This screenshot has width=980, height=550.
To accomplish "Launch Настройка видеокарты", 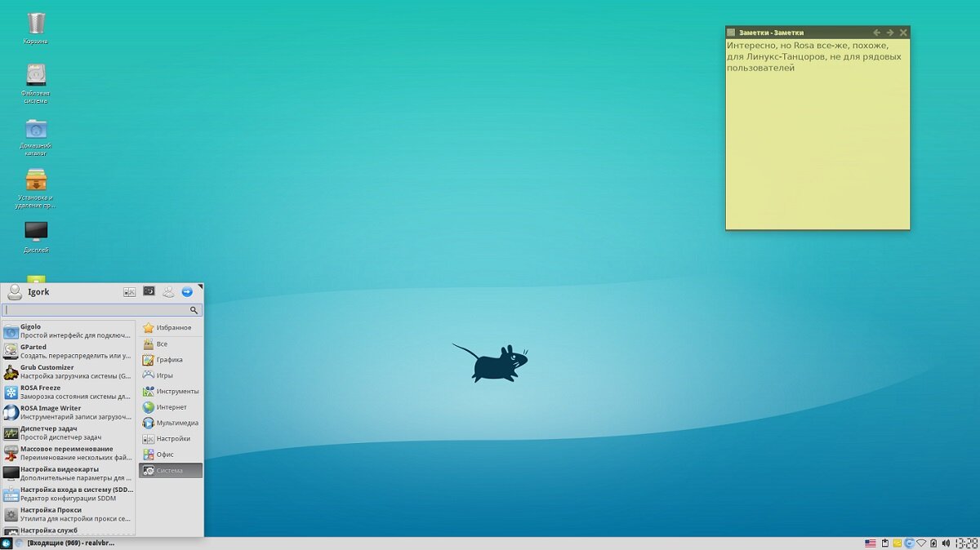I will [68, 473].
